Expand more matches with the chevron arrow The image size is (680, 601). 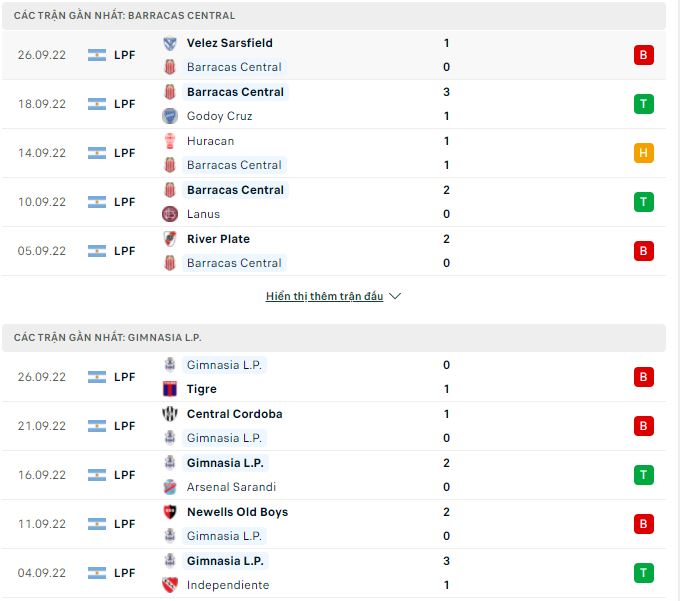(x=395, y=297)
